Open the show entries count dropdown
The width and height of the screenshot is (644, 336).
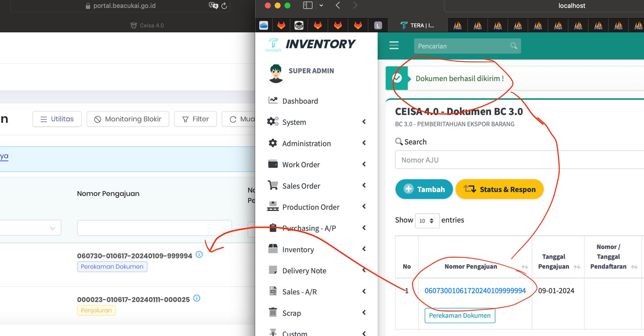point(427,220)
